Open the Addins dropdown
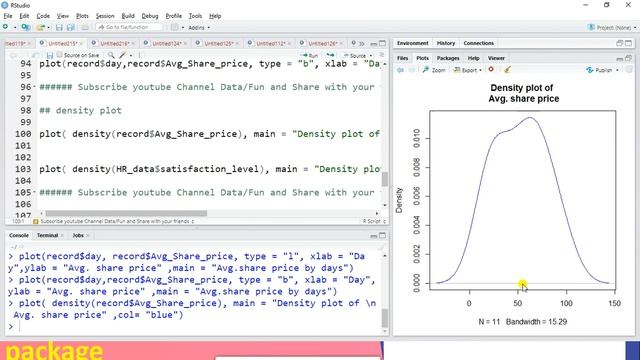 (x=199, y=27)
